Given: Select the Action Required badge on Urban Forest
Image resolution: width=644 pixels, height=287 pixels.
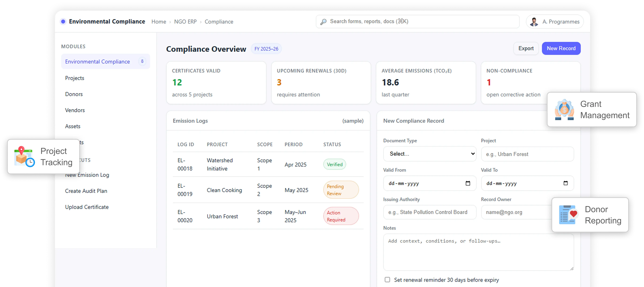Looking at the screenshot, I should tap(341, 216).
